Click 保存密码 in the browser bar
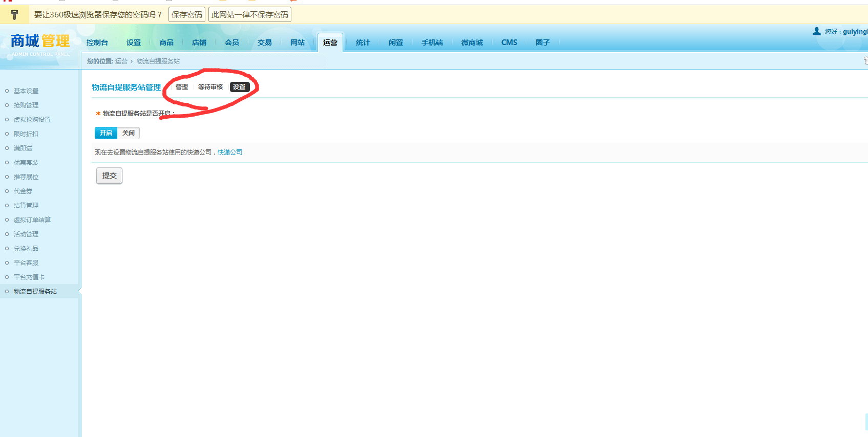 pos(187,14)
